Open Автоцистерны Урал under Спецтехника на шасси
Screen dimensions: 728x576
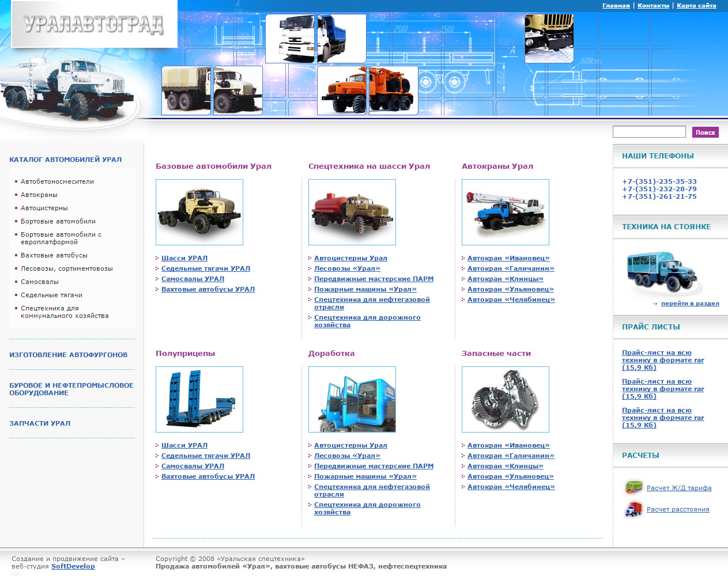(350, 258)
